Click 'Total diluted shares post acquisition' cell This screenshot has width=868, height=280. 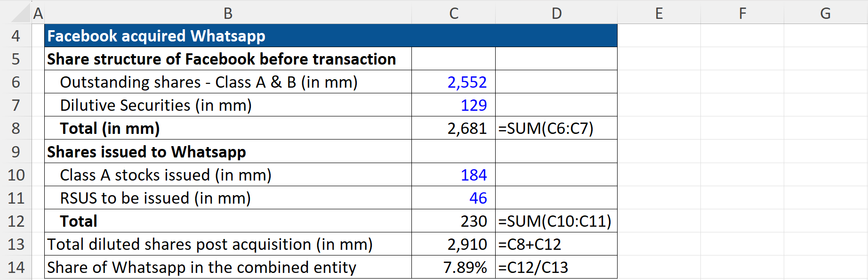(x=228, y=244)
